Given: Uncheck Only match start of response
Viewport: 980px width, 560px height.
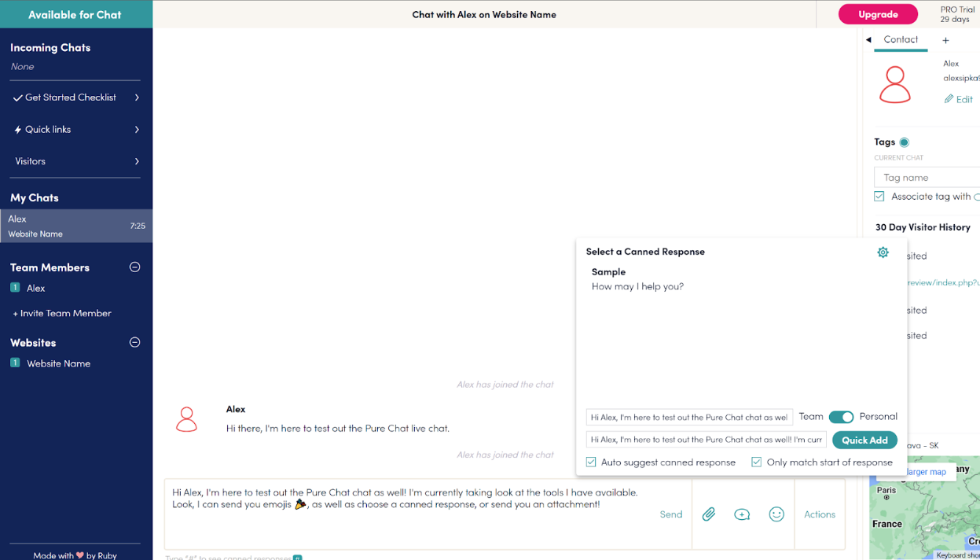Looking at the screenshot, I should coord(756,462).
